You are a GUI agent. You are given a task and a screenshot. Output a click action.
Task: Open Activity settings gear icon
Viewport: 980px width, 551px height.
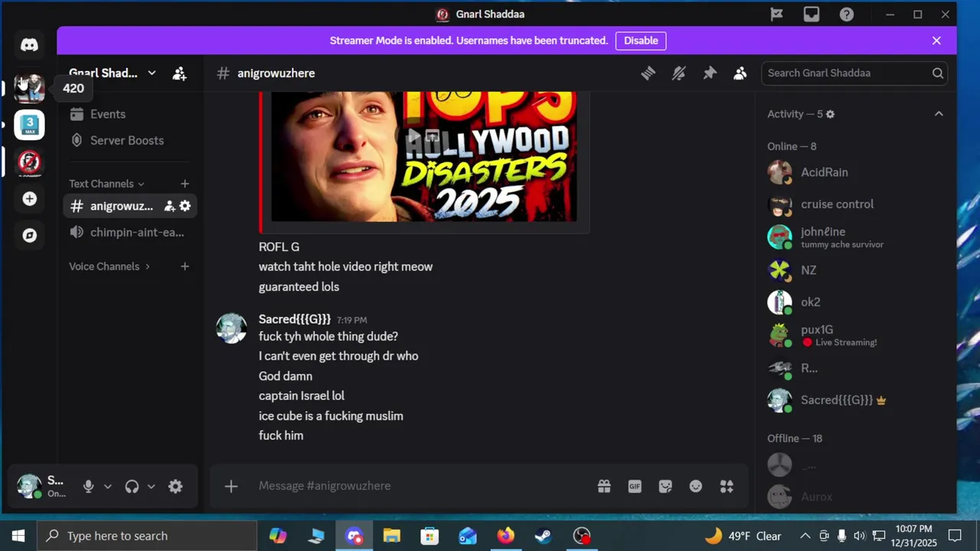click(x=830, y=114)
